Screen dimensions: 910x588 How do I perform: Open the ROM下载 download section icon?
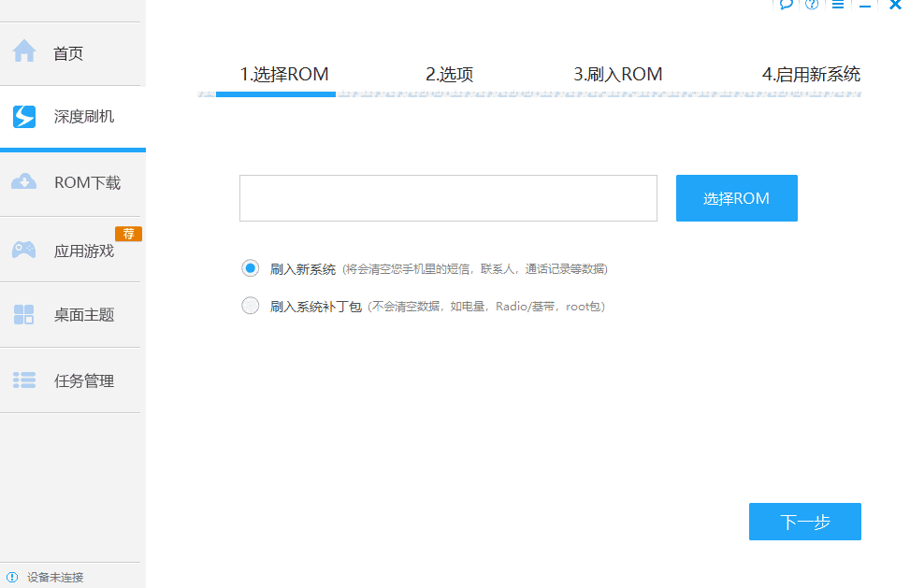(23, 182)
